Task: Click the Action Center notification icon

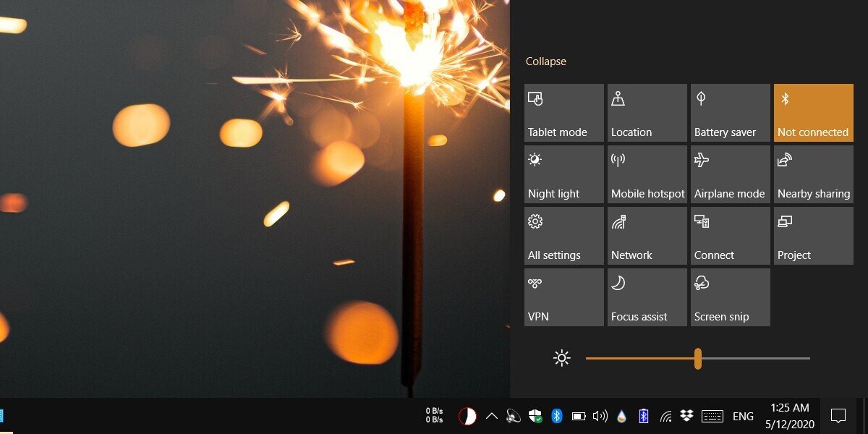Action: click(838, 416)
